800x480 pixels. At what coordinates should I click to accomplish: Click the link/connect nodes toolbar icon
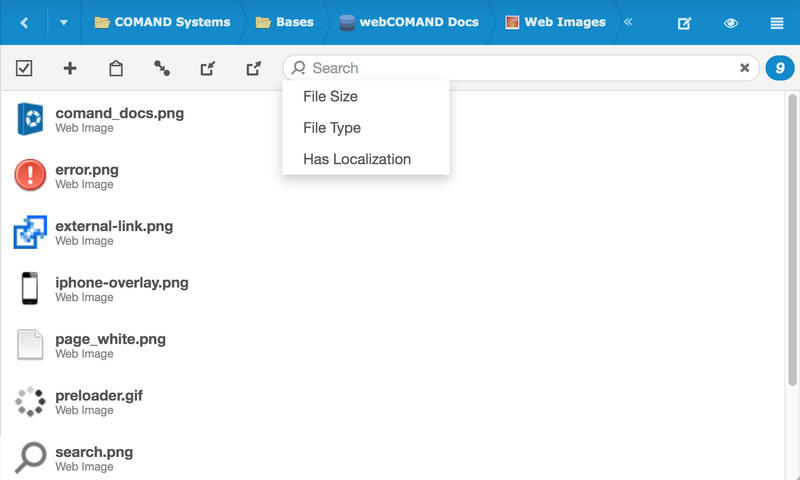click(161, 68)
